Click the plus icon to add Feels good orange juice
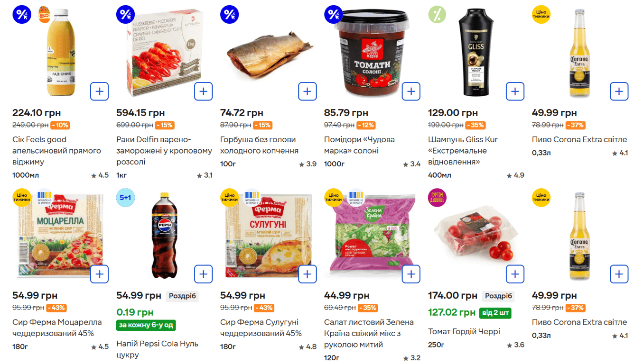643x364 pixels. pyautogui.click(x=99, y=91)
